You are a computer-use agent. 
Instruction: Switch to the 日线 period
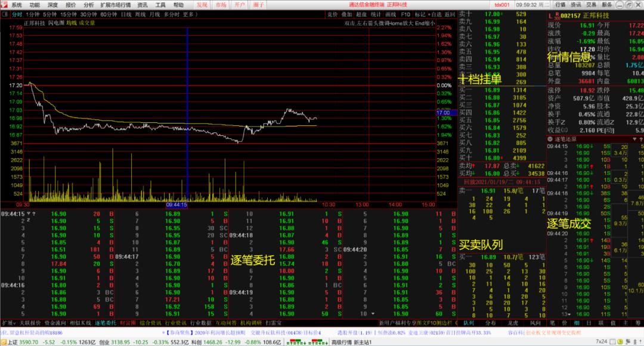pos(126,14)
